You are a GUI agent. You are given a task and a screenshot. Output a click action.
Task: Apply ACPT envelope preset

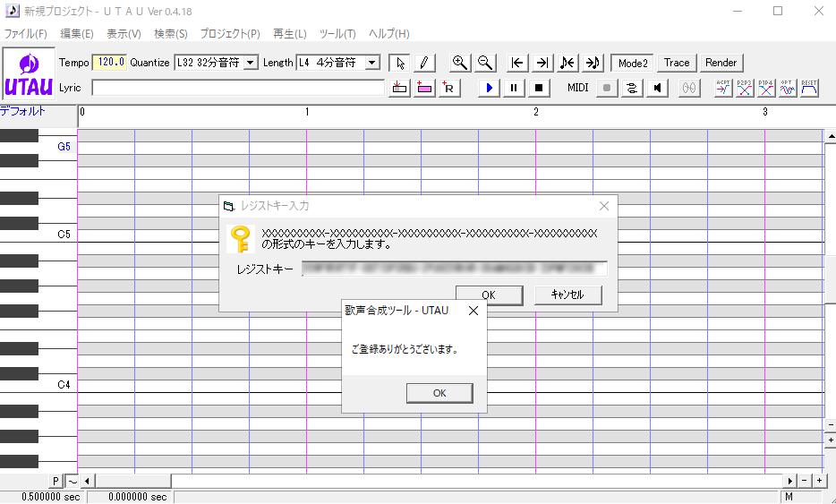tap(723, 88)
